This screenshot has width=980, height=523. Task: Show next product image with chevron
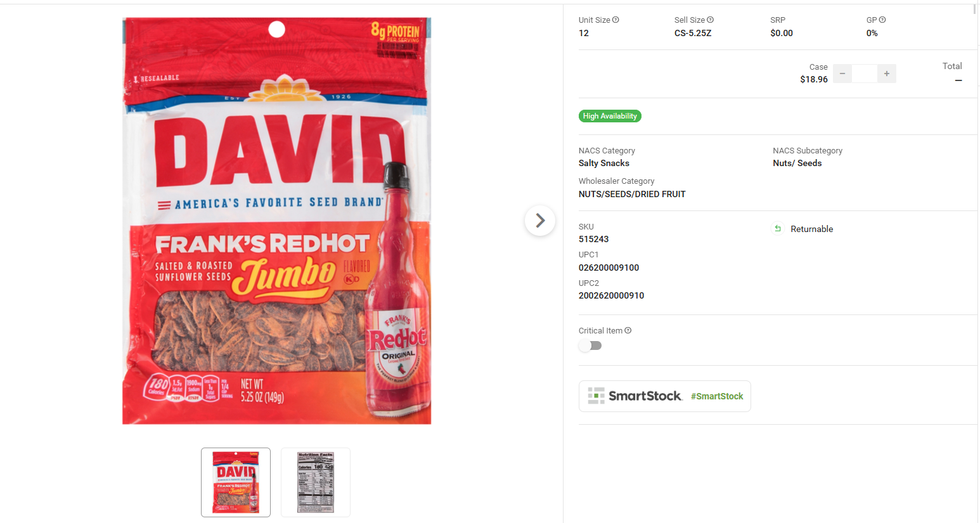click(540, 221)
